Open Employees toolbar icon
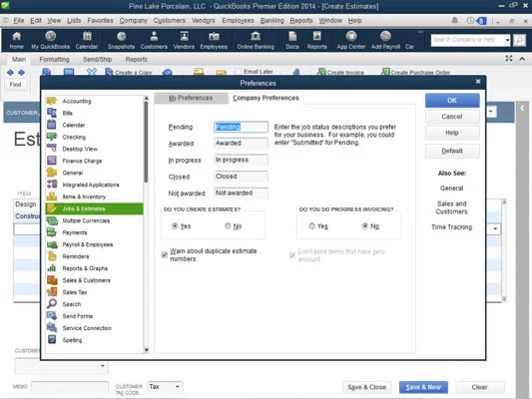The image size is (532, 399). pos(214,40)
